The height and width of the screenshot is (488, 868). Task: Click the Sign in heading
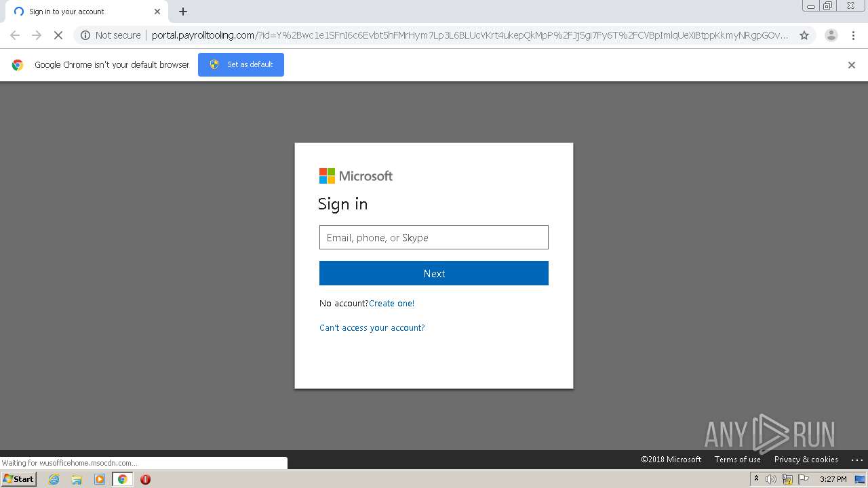pyautogui.click(x=343, y=204)
